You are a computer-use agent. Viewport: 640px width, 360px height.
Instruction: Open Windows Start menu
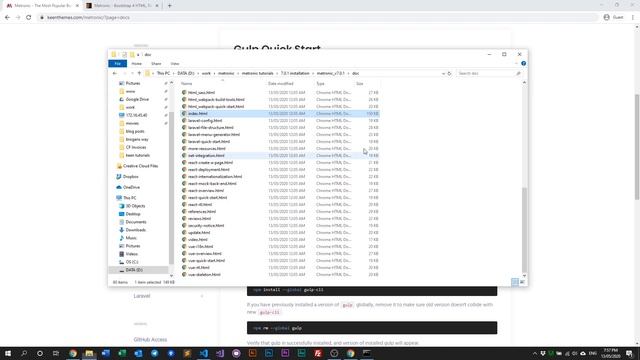(8, 353)
